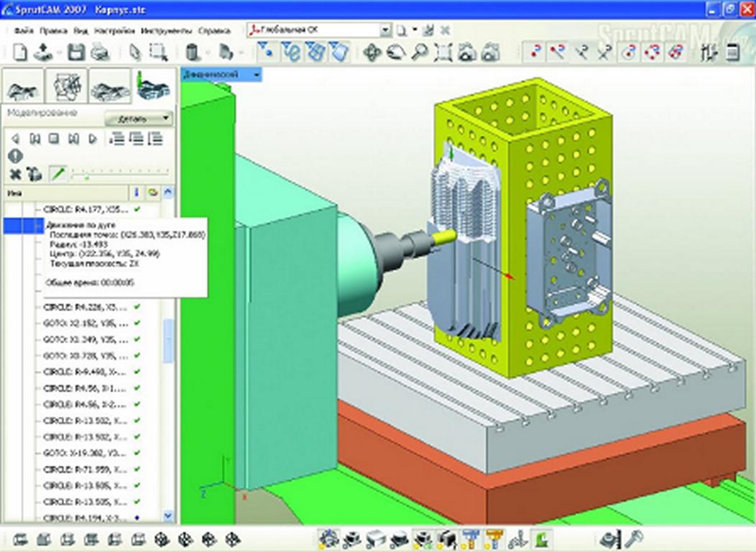
Task: Create a new project with the blank page icon
Action: [20, 52]
